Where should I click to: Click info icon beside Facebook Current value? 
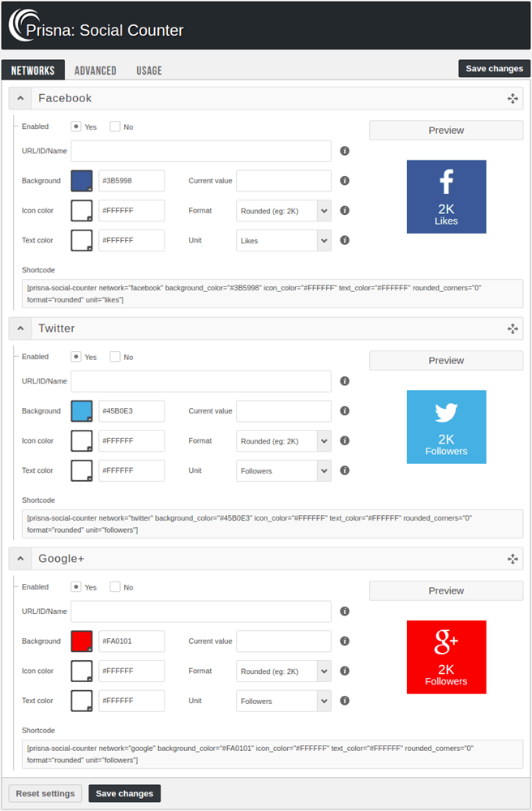(x=345, y=181)
